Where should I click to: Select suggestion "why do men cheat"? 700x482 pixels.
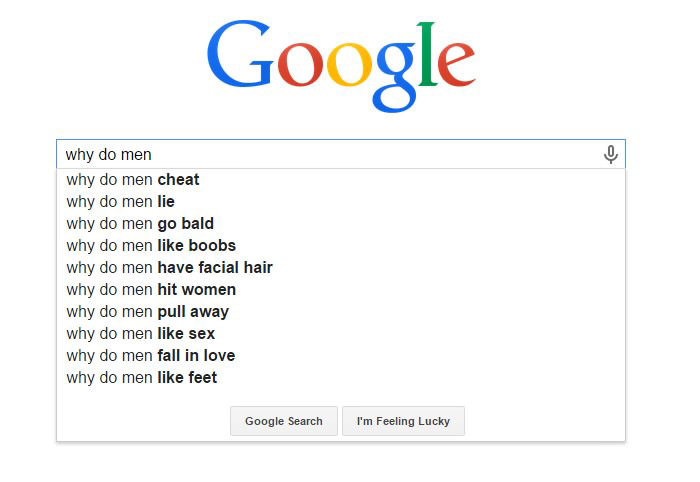click(x=341, y=179)
